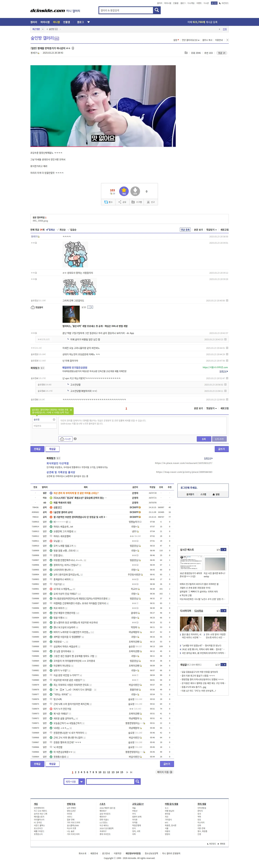Select 답글순 comment sort option
Viewport: 259px width, 868px height.
72,229
